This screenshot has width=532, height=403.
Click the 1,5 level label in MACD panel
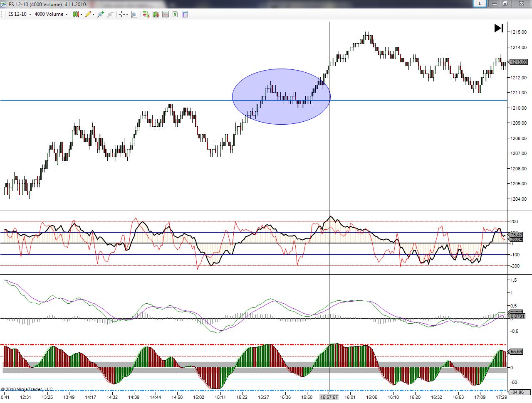[514, 280]
